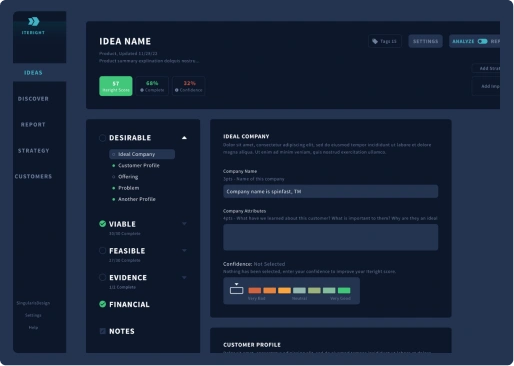This screenshot has height=366, width=514.
Task: Click the Notes icon in section list
Action: coord(103,331)
